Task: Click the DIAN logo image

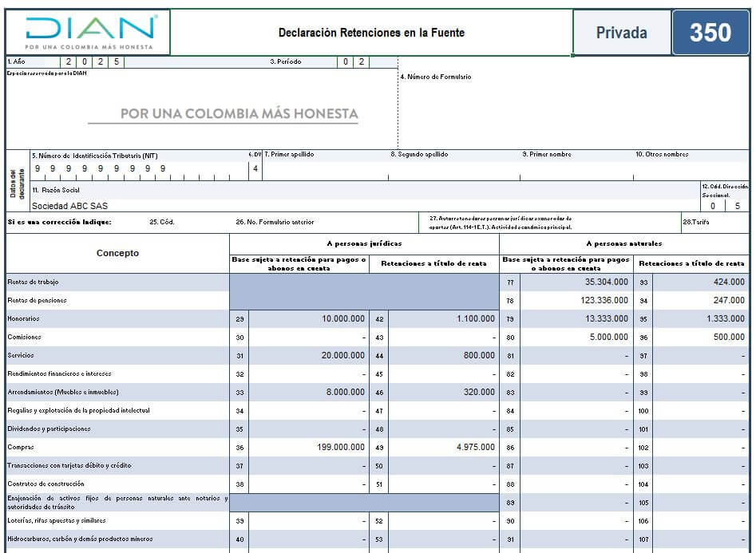Action: (x=92, y=32)
